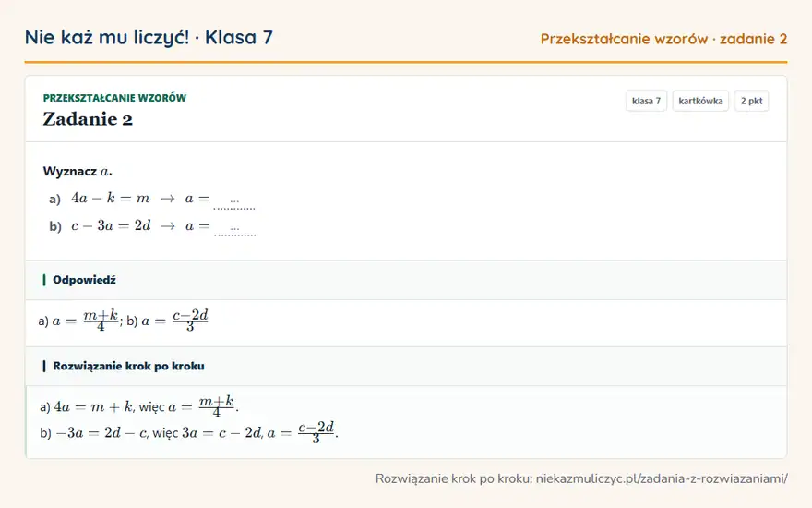Select the 'klasa 7' tag

pos(646,101)
